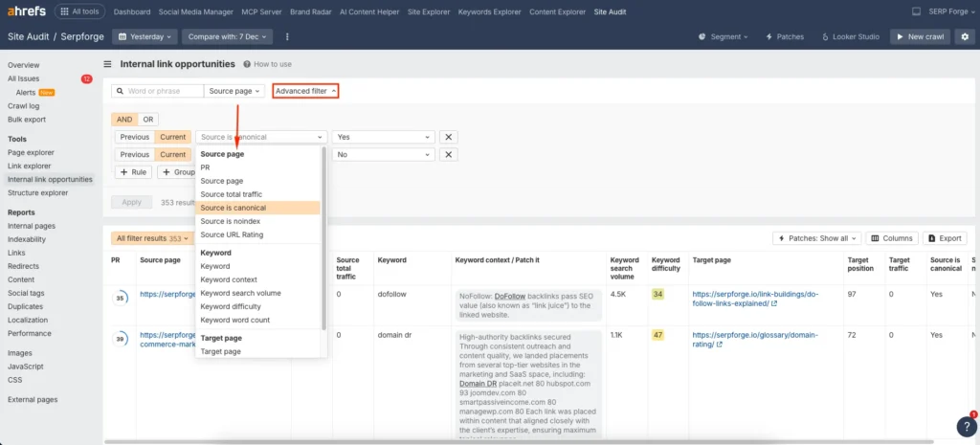This screenshot has width=980, height=445.
Task: Open the help chat bubble icon
Action: click(x=965, y=427)
